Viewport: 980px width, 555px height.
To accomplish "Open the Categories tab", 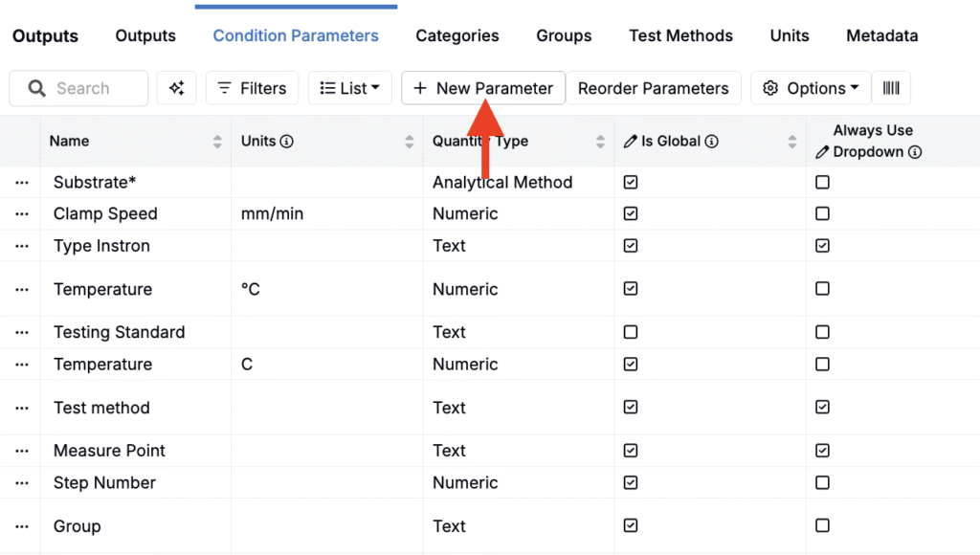I will tap(457, 35).
